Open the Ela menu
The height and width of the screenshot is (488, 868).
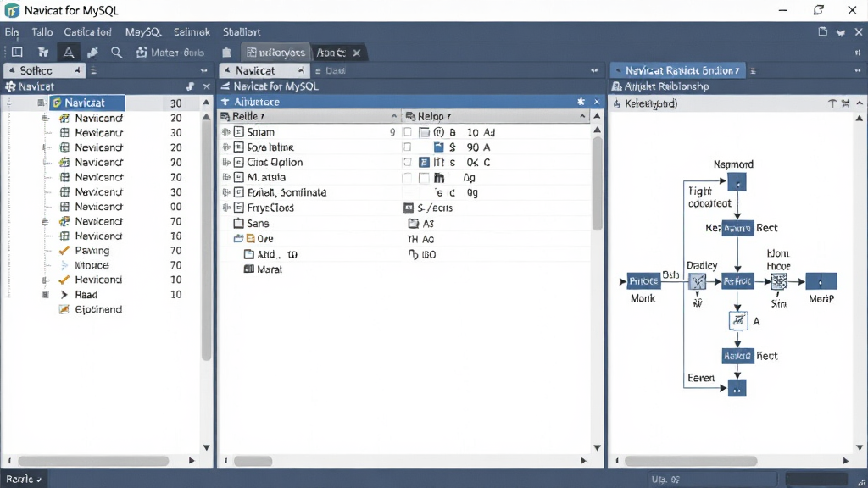(x=12, y=32)
